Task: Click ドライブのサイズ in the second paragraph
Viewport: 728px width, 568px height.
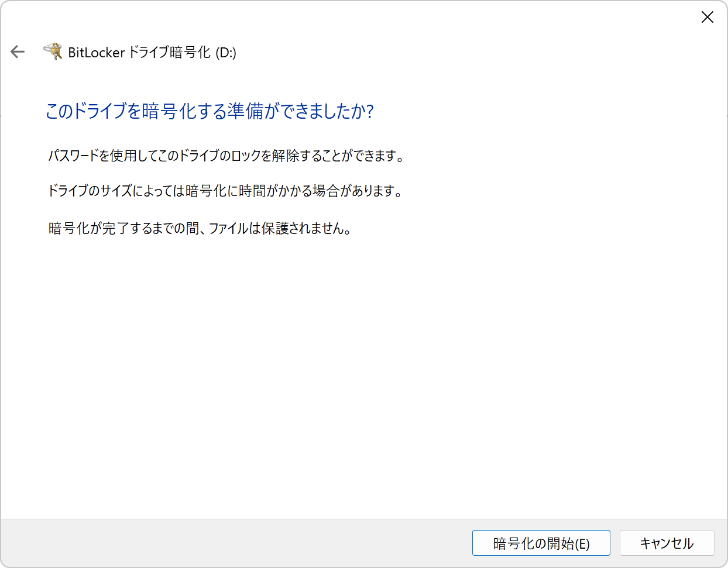Action: (90, 191)
